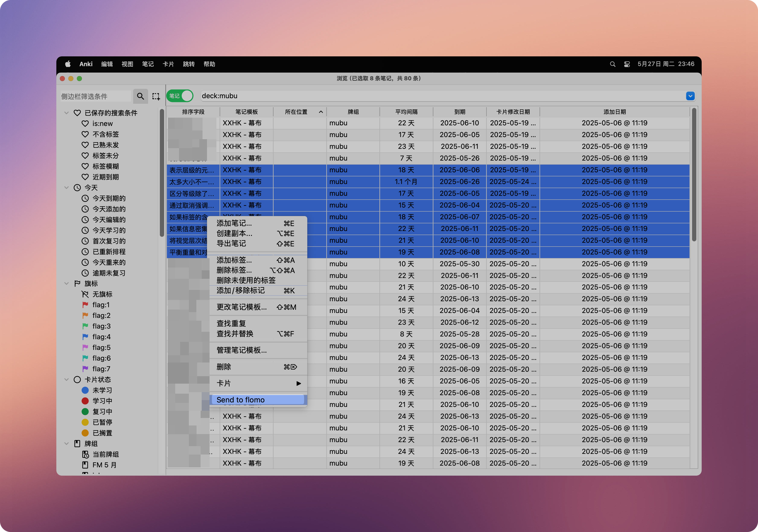Collapse the 旗标 tree section

66,283
